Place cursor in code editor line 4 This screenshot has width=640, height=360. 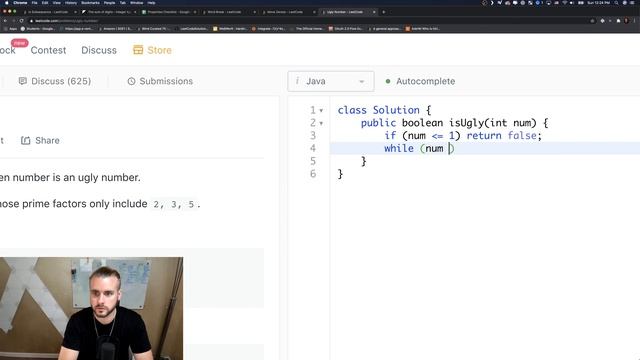(485, 149)
